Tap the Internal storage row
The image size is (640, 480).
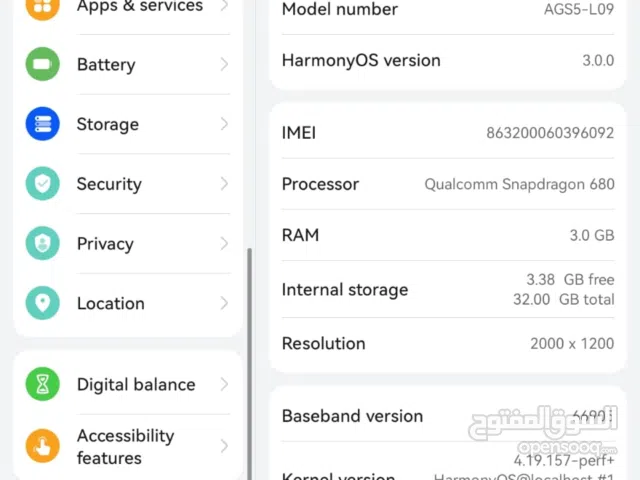[448, 289]
